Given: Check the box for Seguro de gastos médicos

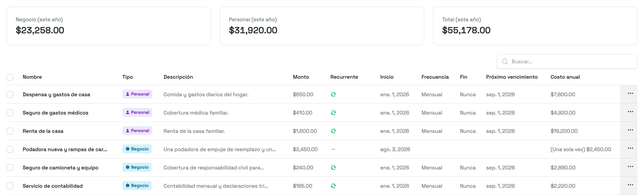Looking at the screenshot, I should click(x=10, y=113).
